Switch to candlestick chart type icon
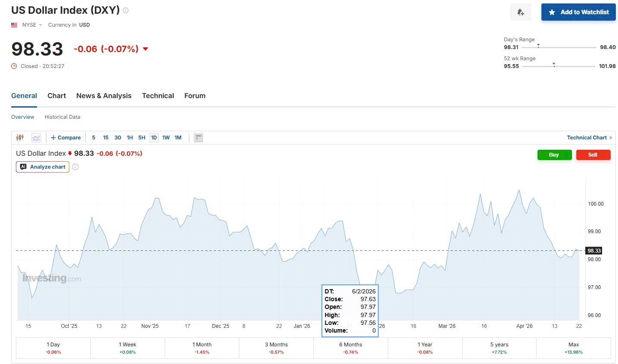 click(x=20, y=138)
